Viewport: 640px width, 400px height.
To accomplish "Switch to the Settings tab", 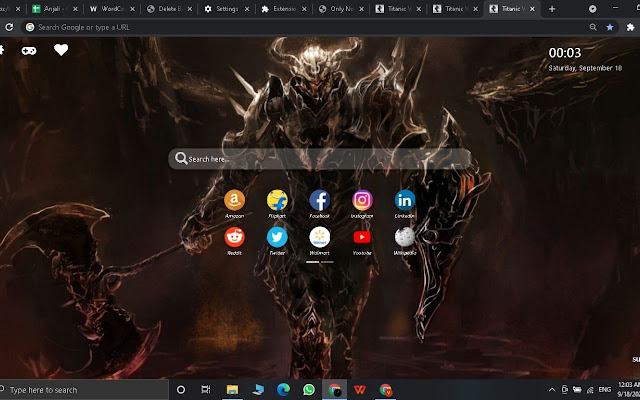I will click(226, 9).
